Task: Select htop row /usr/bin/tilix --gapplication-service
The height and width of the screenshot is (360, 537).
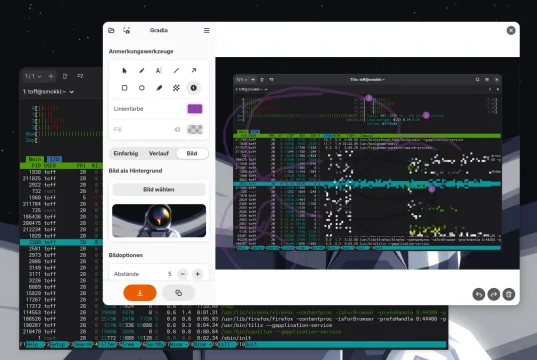Action: pos(234,325)
